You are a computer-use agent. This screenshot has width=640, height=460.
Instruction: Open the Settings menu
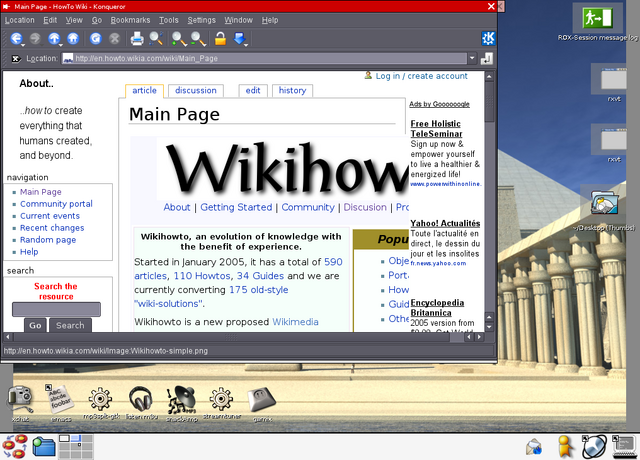coord(201,20)
